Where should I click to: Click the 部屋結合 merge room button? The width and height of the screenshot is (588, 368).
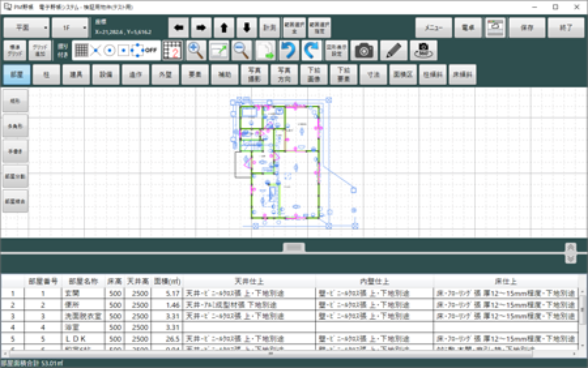click(x=15, y=201)
